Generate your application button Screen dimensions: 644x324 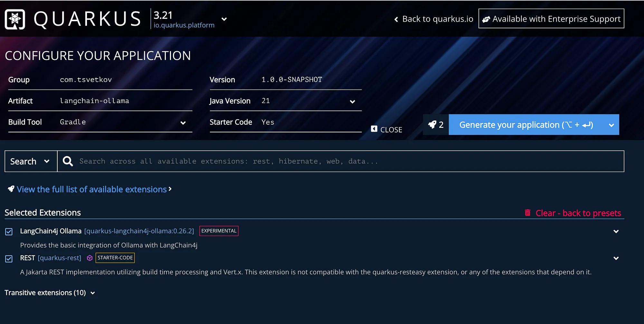click(526, 125)
